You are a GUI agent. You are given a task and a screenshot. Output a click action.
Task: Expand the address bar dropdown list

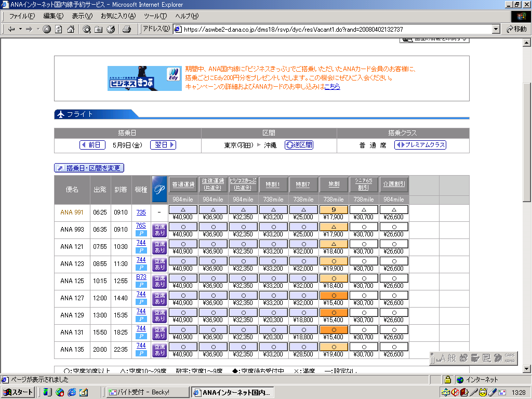point(496,29)
